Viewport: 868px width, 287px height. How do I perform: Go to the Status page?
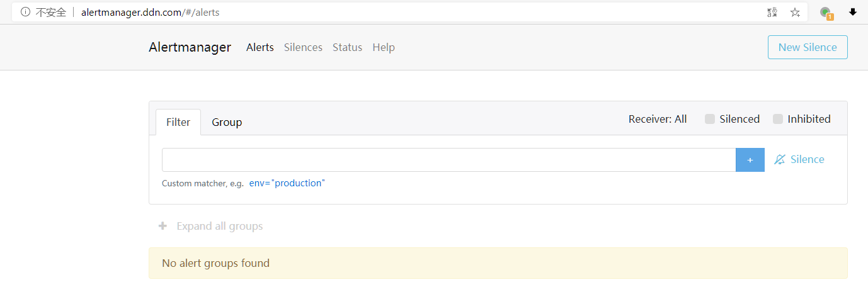click(x=347, y=47)
